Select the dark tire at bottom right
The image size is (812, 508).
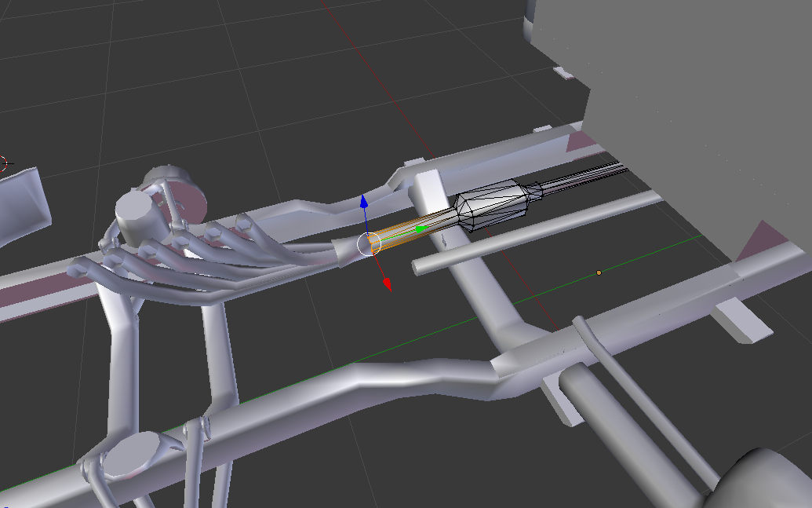[x=764, y=480]
